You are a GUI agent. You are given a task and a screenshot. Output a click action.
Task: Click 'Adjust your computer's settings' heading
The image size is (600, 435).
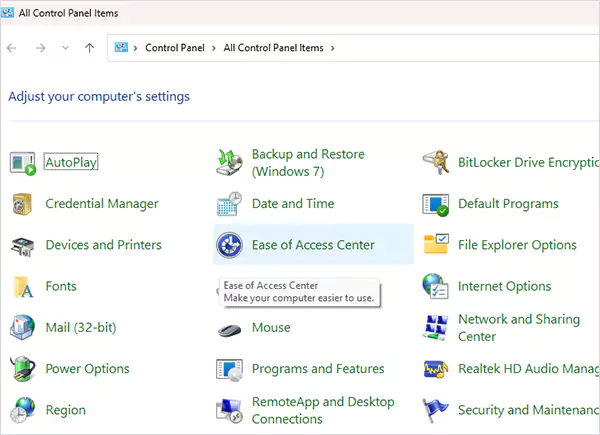[x=99, y=96]
